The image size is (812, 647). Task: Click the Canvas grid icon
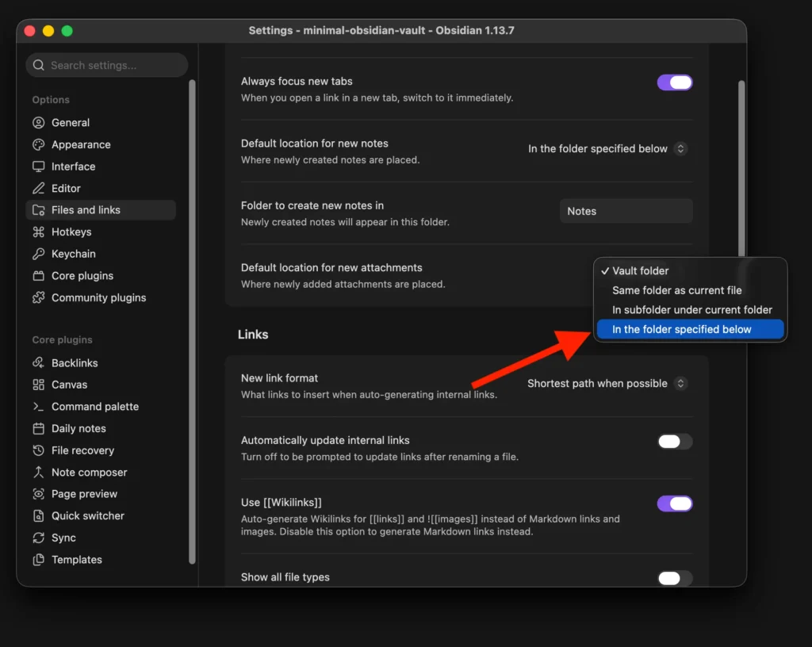[38, 385]
